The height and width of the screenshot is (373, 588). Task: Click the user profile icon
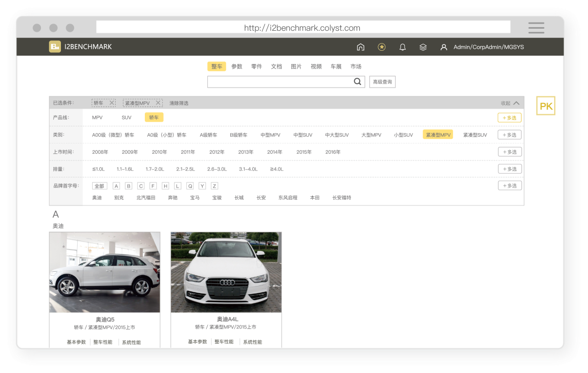pyautogui.click(x=444, y=47)
